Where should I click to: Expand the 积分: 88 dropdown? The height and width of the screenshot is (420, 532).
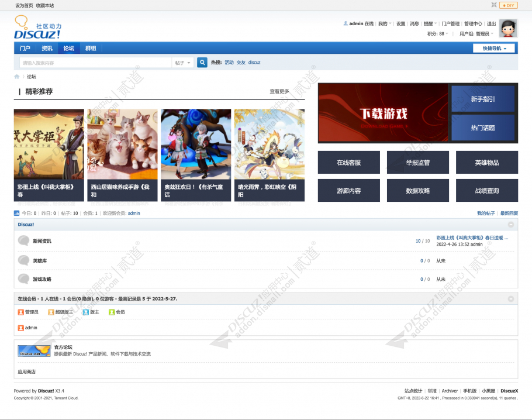pyautogui.click(x=438, y=33)
